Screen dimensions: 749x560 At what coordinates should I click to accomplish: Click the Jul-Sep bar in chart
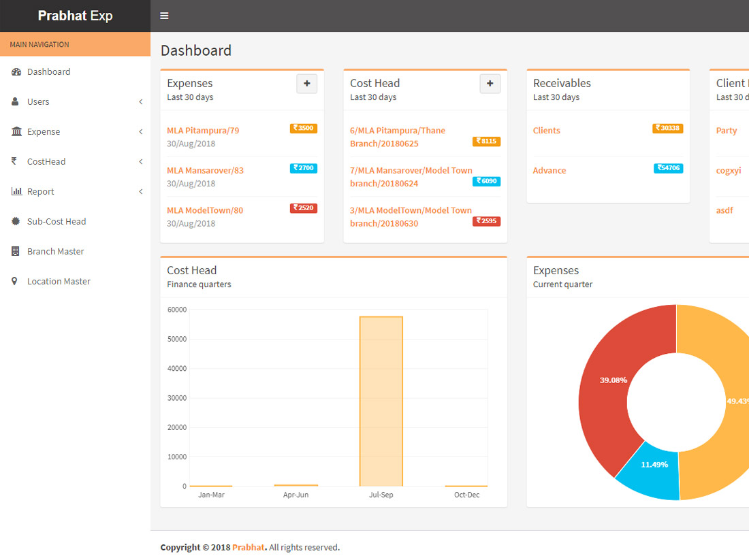click(381, 401)
